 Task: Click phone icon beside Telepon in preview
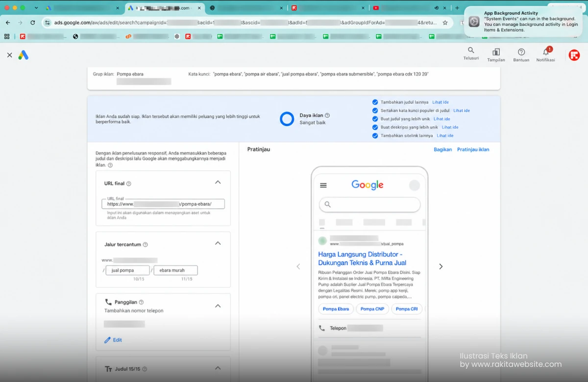click(322, 328)
